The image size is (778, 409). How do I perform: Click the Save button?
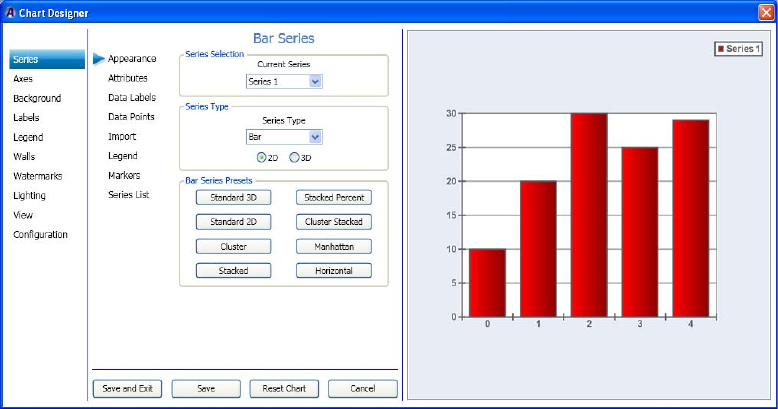206,389
